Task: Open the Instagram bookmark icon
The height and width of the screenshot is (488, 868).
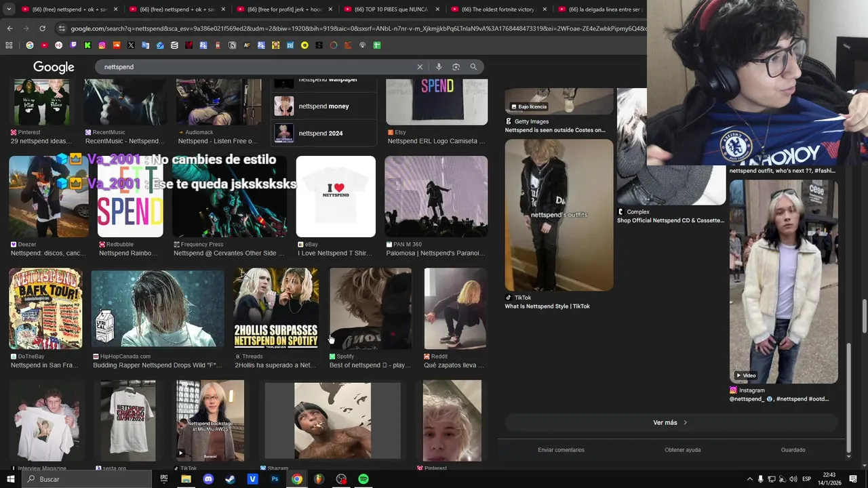Action: point(102,45)
